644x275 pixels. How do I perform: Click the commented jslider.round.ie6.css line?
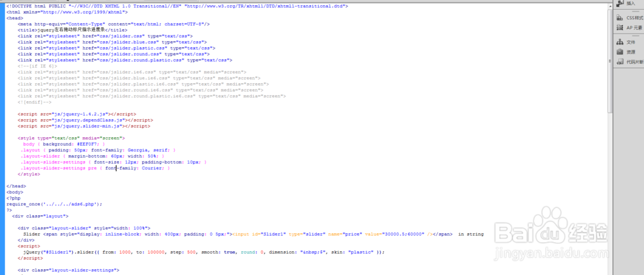coord(140,90)
